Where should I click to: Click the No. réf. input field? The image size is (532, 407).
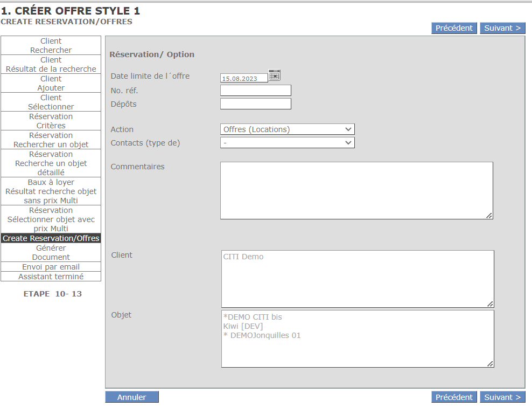pos(255,91)
